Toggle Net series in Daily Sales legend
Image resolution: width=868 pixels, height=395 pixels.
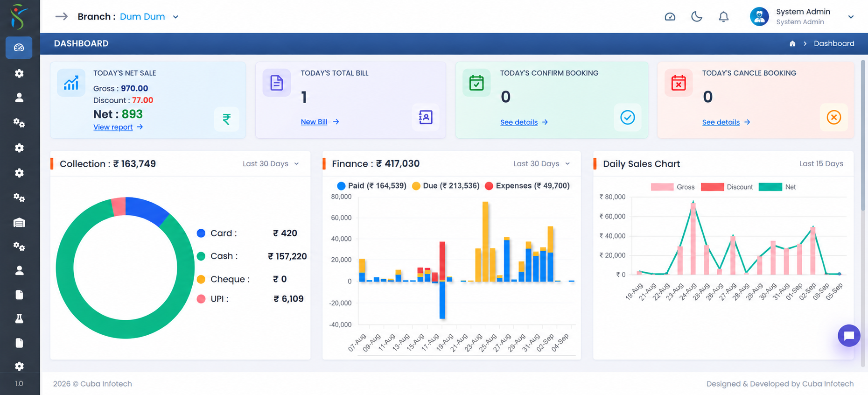tap(777, 187)
